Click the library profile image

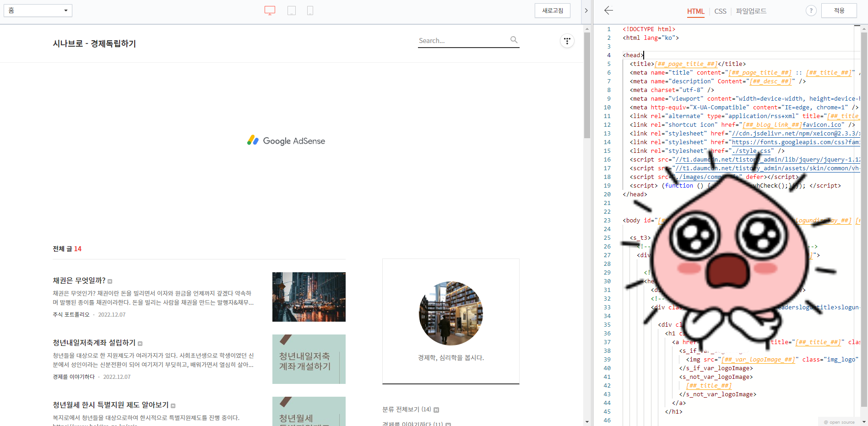pos(451,313)
